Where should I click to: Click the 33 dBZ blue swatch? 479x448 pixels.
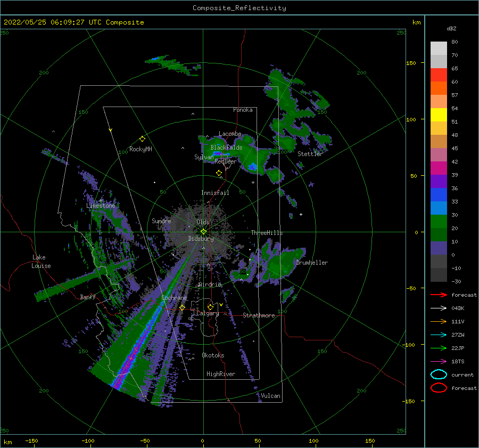[439, 194]
